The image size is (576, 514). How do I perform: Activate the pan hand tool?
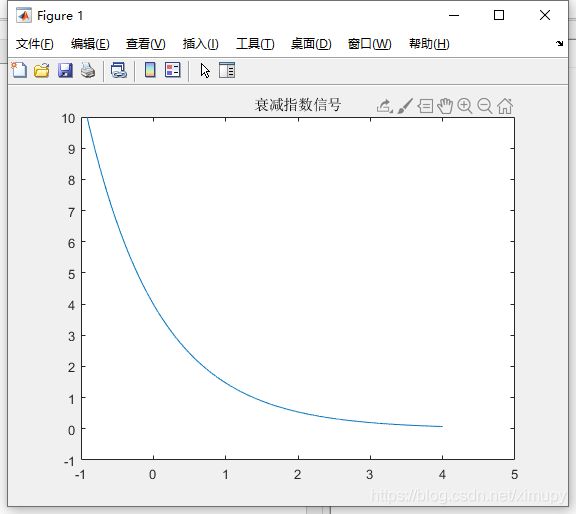point(445,106)
